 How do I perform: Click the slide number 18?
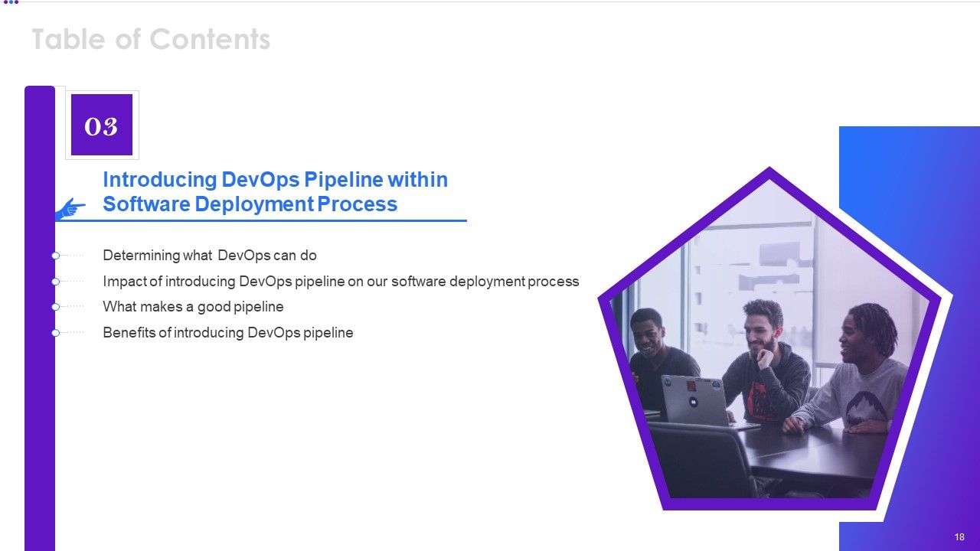959,537
